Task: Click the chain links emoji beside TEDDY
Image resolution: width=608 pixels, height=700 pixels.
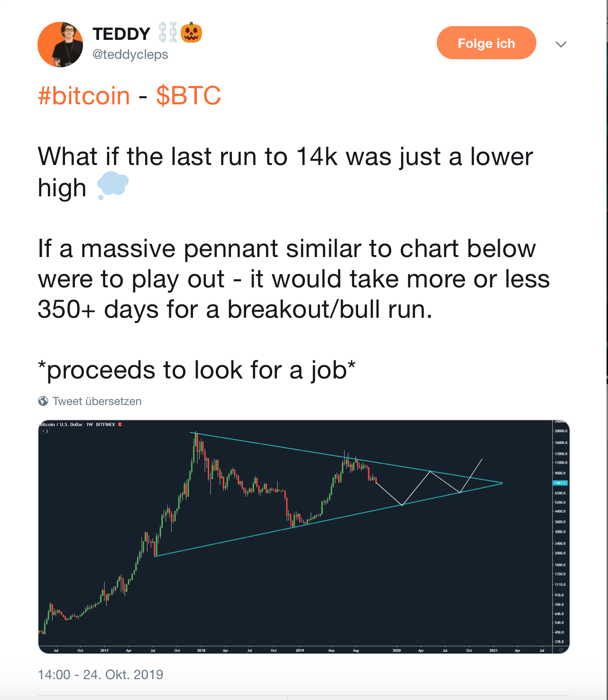Action: (167, 33)
